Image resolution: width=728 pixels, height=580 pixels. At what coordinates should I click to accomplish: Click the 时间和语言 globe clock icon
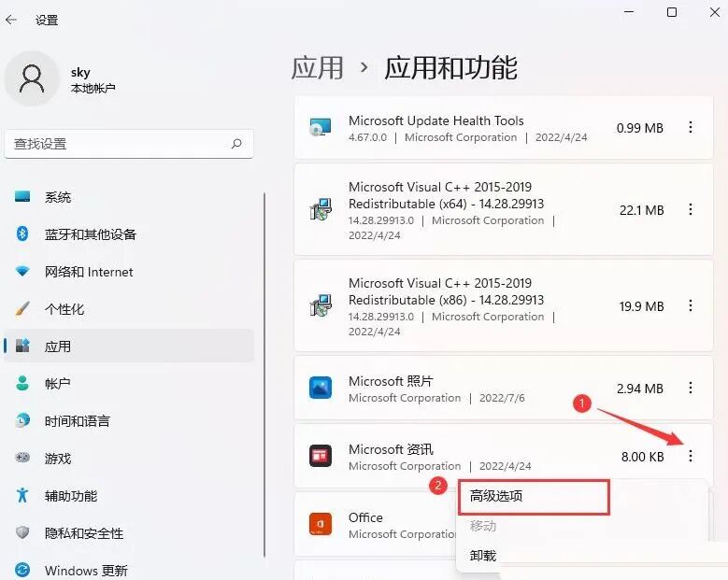pos(22,420)
